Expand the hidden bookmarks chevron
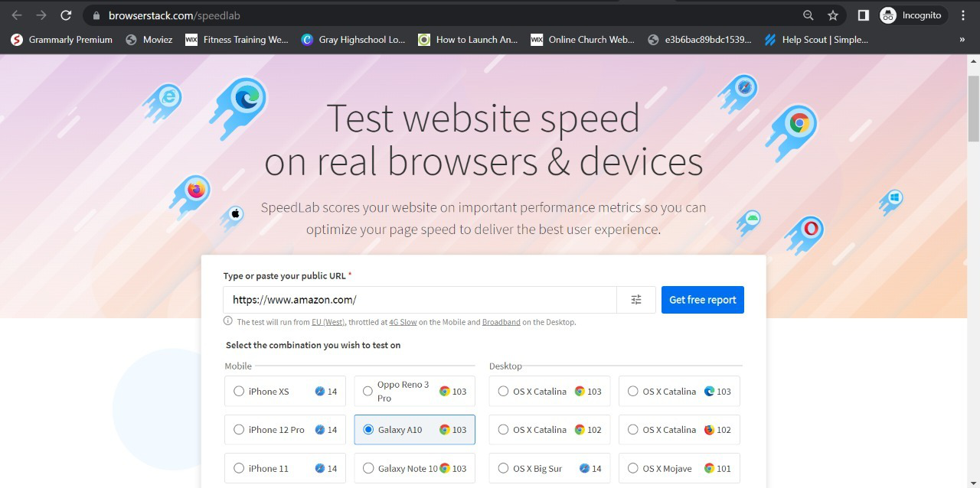Viewport: 980px width, 488px height. [x=962, y=40]
